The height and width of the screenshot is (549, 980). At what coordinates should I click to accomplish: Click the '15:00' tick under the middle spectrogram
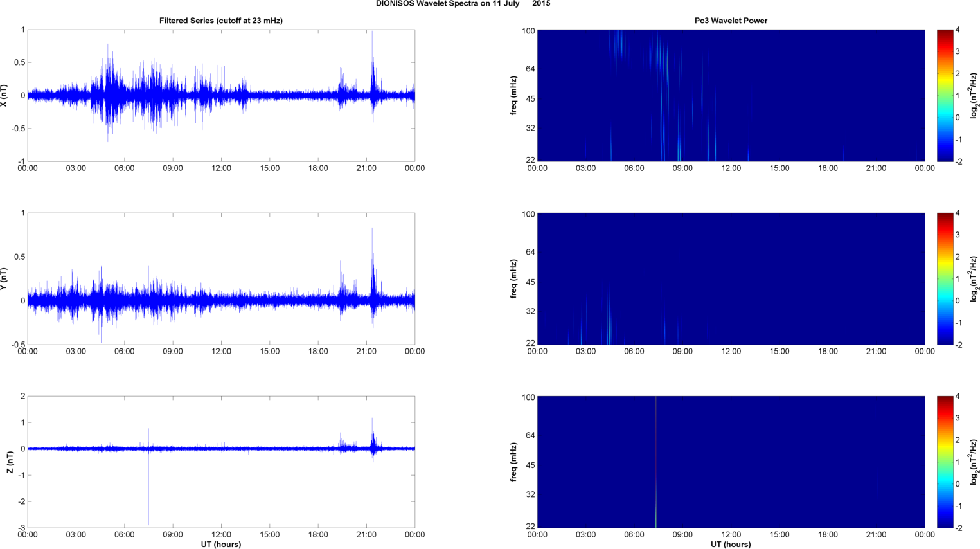tap(780, 352)
